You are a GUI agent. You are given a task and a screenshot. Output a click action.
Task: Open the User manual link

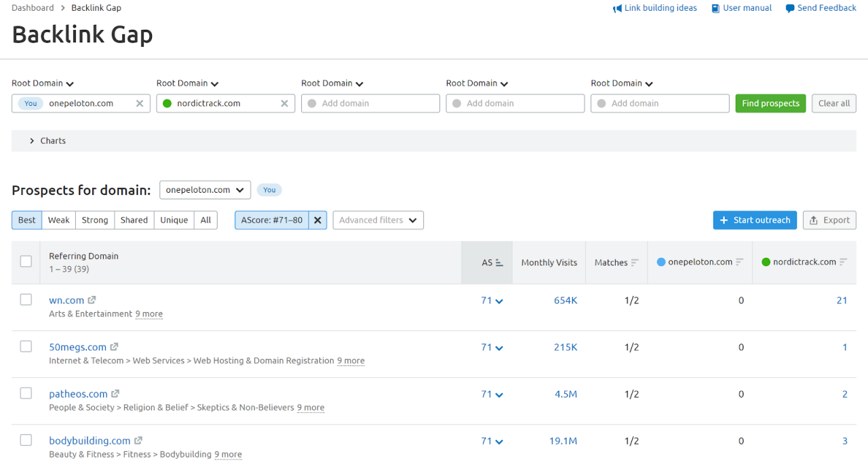pos(741,8)
